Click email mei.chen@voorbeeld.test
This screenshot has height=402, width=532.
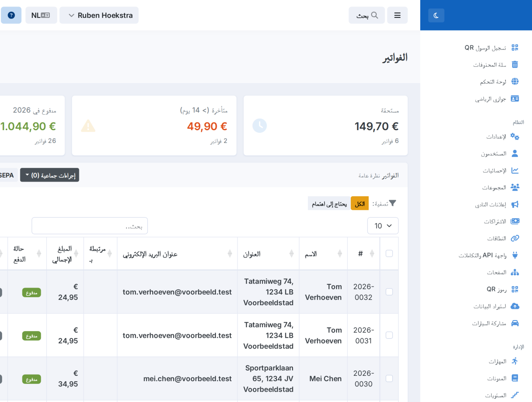point(188,379)
